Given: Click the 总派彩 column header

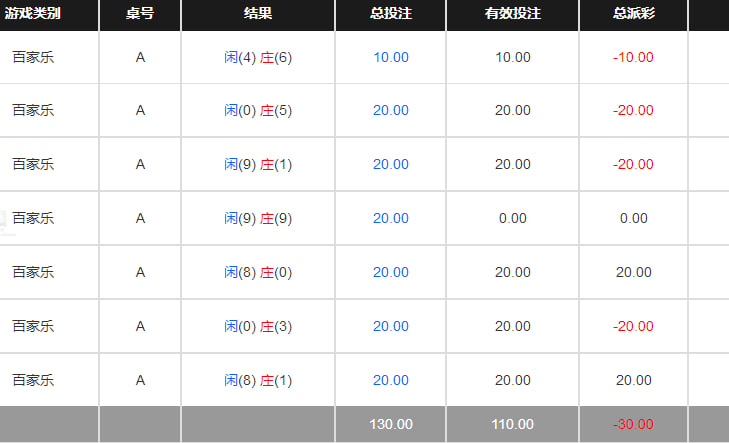Looking at the screenshot, I should coord(634,13).
